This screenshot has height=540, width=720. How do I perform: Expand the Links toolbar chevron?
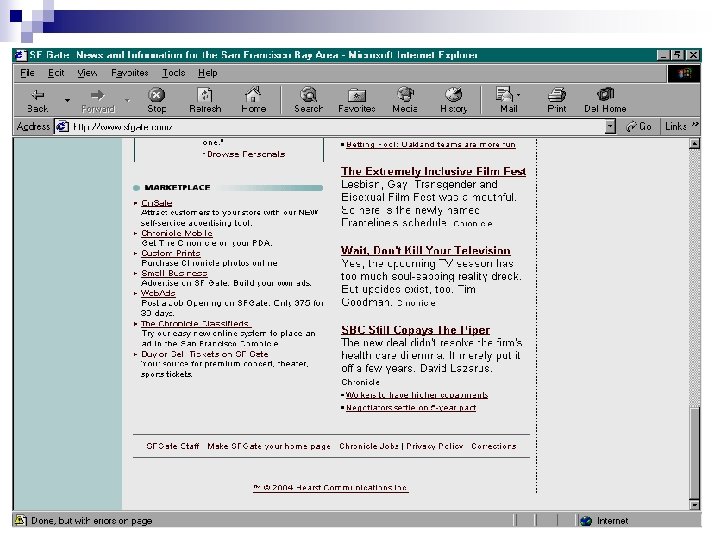pyautogui.click(x=695, y=124)
